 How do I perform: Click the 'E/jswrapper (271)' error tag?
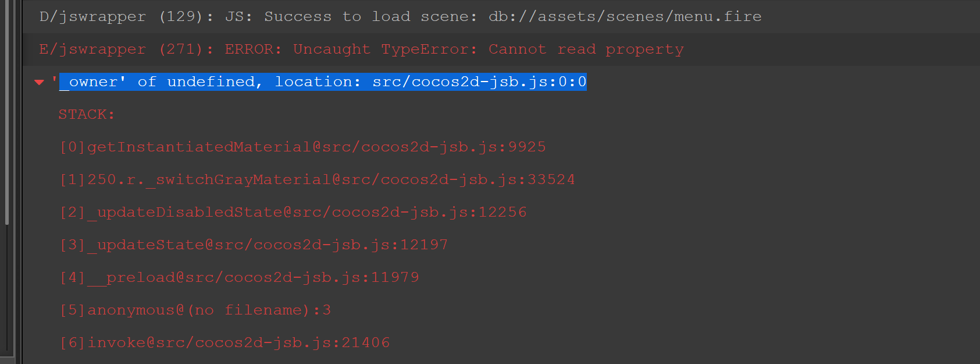click(120, 50)
